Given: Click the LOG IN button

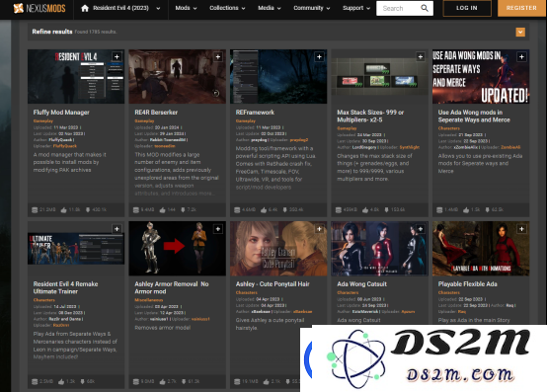Looking at the screenshot, I should tap(467, 8).
